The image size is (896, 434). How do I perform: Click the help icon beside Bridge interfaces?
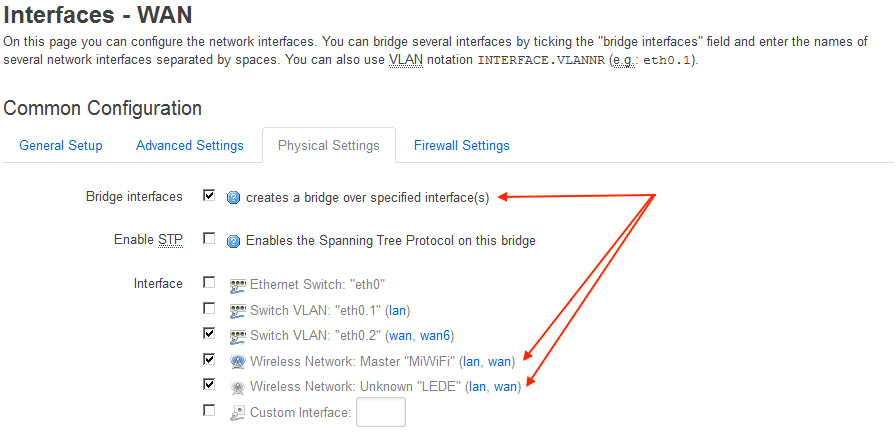(233, 198)
